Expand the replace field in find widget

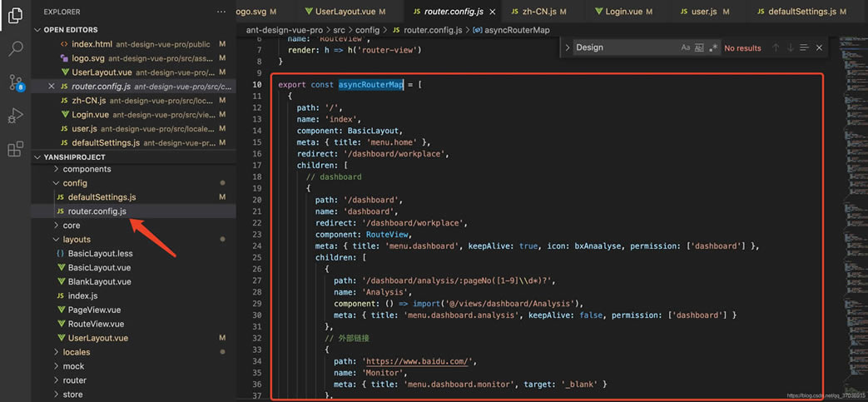click(567, 47)
